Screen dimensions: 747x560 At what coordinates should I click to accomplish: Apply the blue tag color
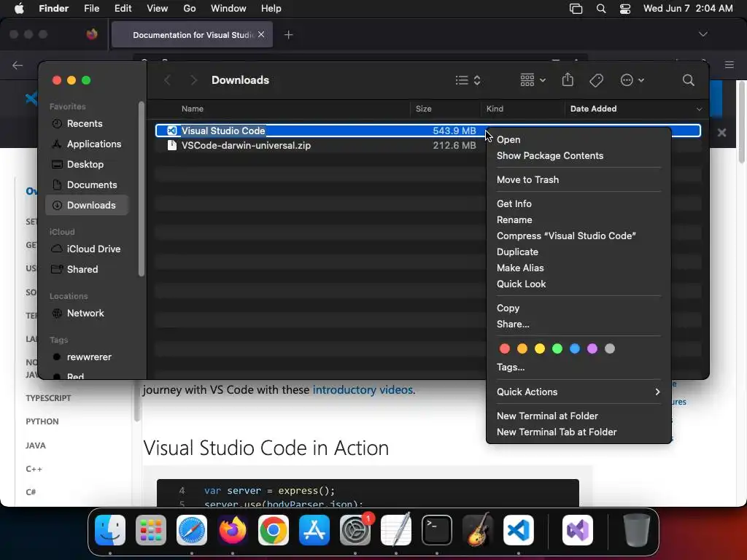[575, 349]
